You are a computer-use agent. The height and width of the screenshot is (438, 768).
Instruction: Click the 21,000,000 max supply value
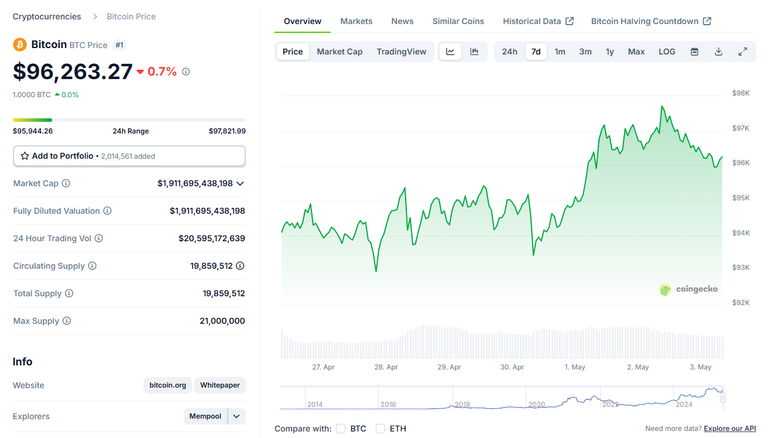pos(222,321)
